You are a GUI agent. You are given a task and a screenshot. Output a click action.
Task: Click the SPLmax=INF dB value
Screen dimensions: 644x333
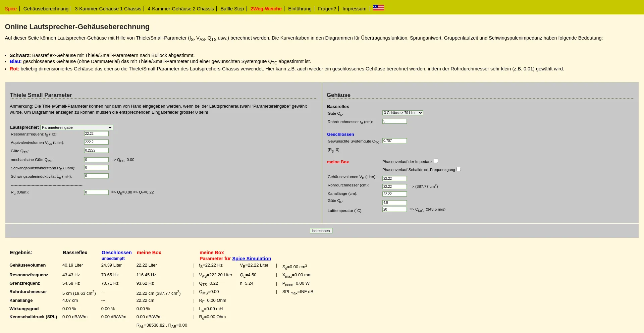[x=298, y=292]
